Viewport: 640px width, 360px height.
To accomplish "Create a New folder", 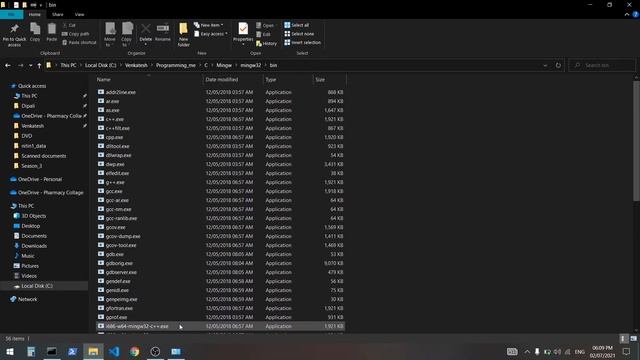I will pos(183,35).
